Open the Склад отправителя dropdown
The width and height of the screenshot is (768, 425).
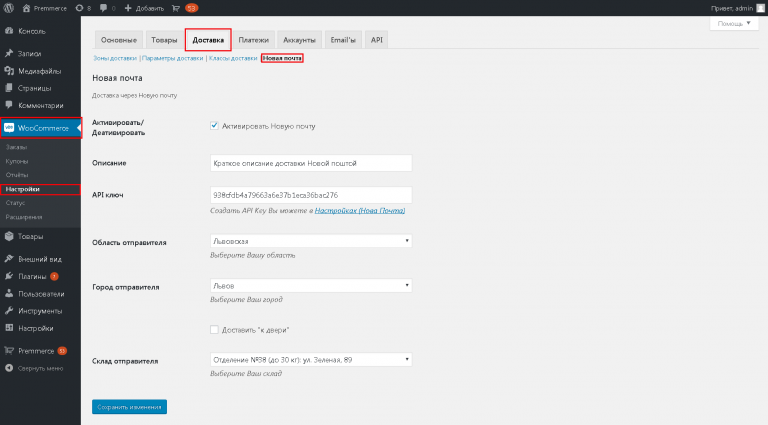click(311, 359)
